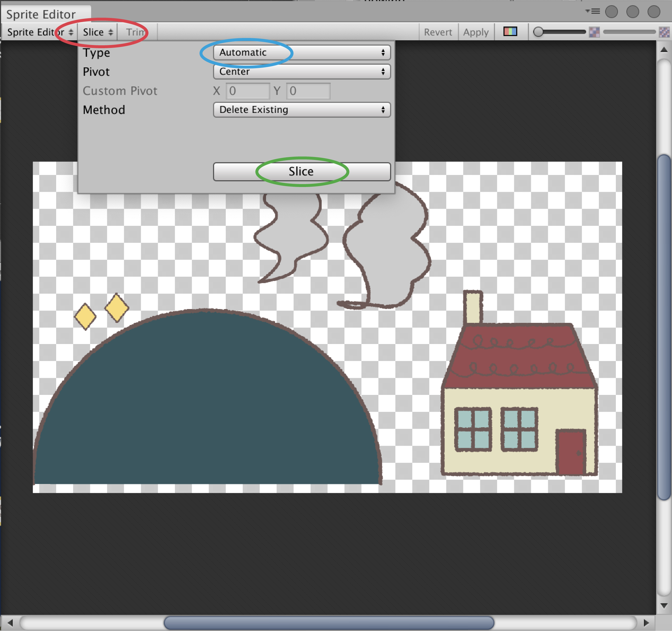Click the Custom Pivot X field

pyautogui.click(x=248, y=91)
